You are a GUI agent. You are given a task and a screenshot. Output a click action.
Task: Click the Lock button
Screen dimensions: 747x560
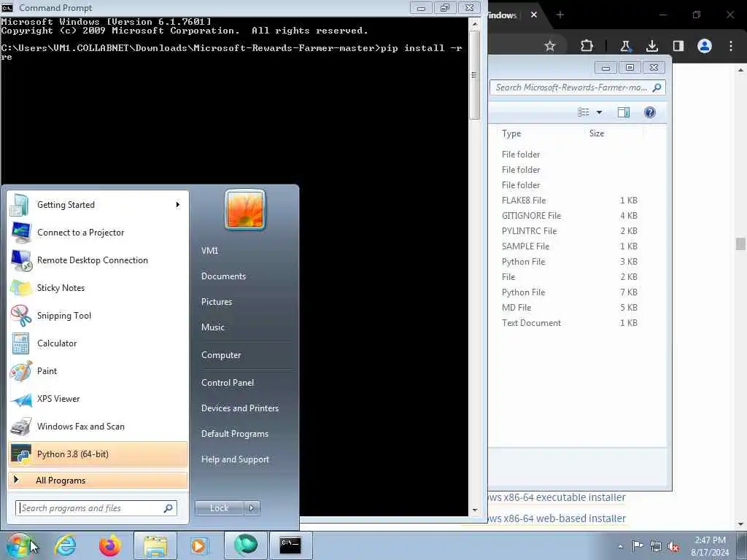tap(219, 508)
